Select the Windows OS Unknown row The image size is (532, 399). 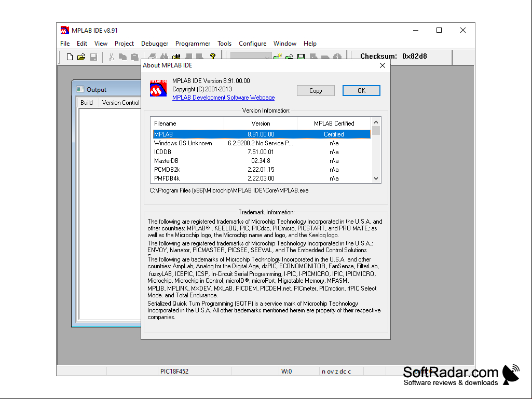click(262, 143)
